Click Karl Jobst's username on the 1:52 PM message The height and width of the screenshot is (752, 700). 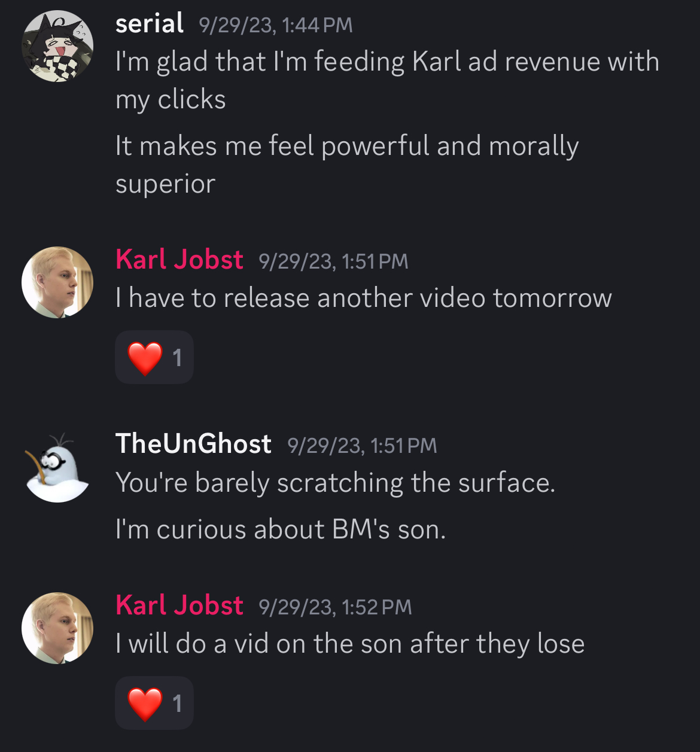(179, 605)
